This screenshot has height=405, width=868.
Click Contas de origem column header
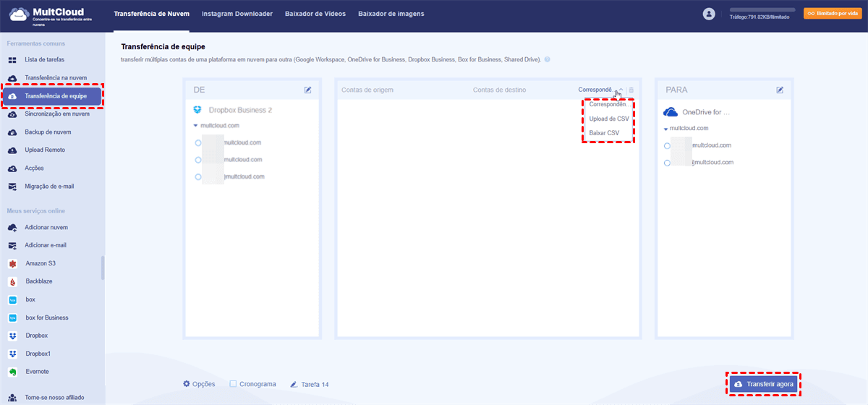pos(367,90)
